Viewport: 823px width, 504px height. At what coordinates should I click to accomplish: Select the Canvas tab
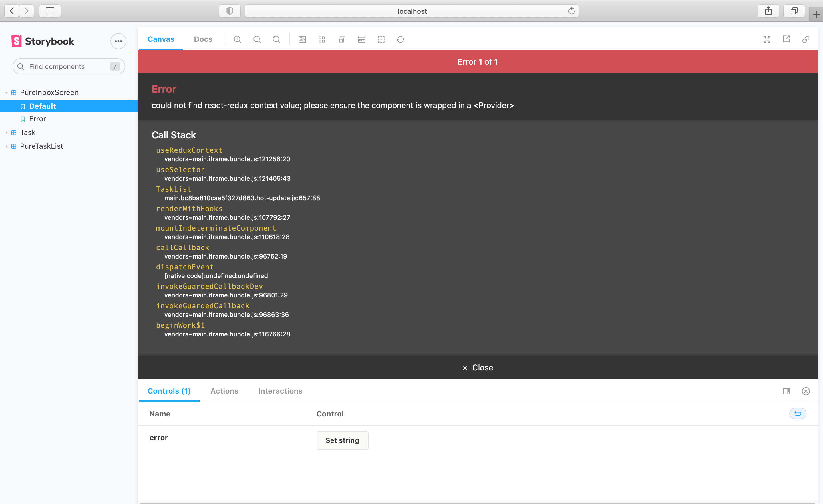tap(162, 39)
